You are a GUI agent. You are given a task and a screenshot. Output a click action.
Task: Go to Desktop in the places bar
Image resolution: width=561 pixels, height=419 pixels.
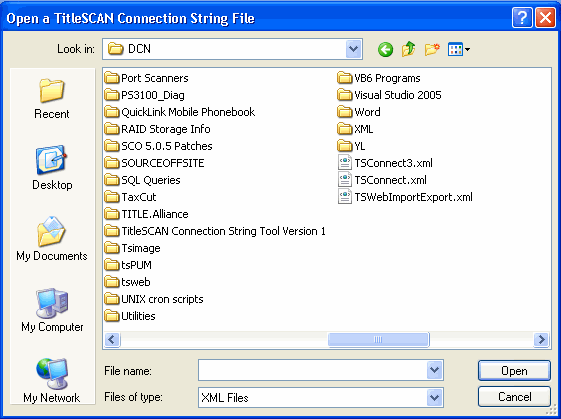(x=52, y=167)
